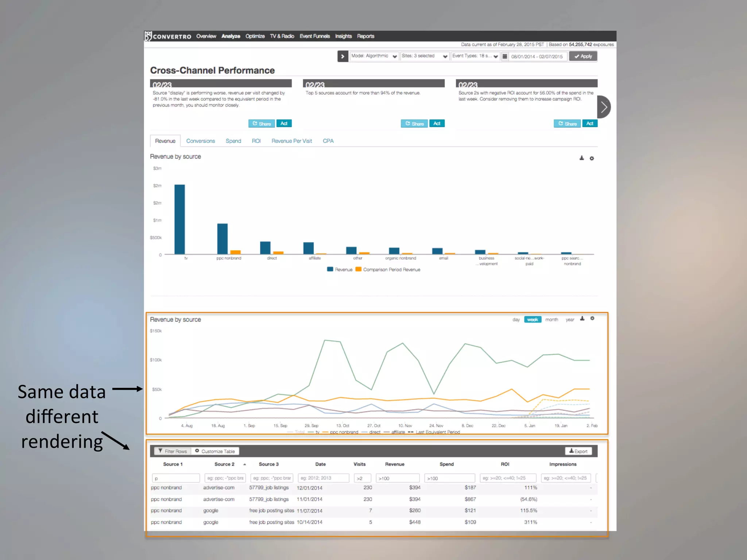Image resolution: width=747 pixels, height=560 pixels.
Task: Click the Source 1 filter input field
Action: pyautogui.click(x=176, y=478)
